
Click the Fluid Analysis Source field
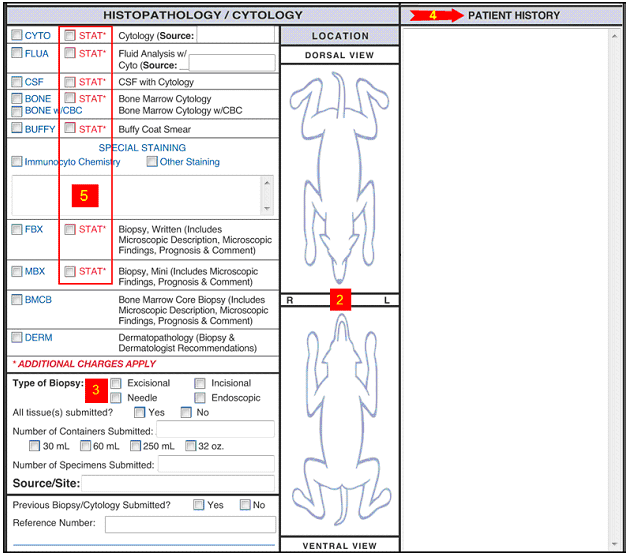click(232, 63)
